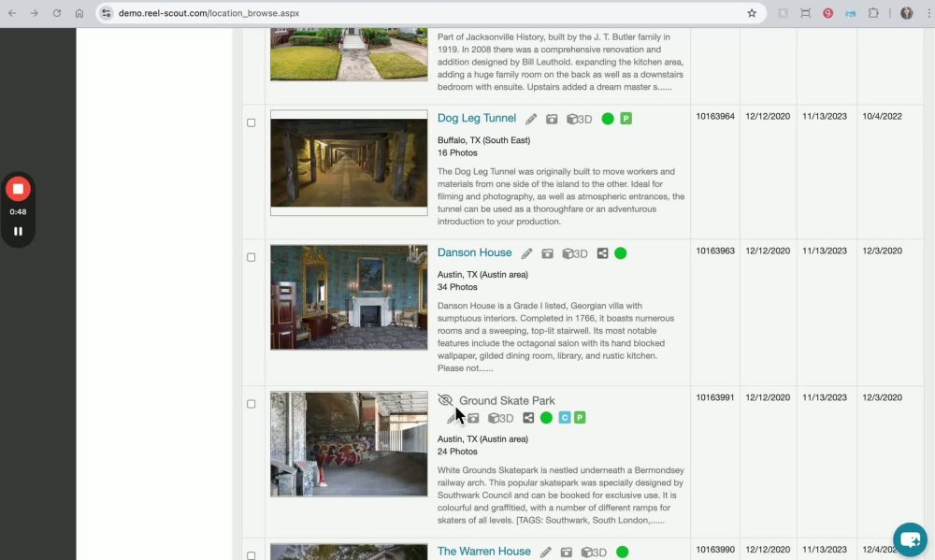This screenshot has height=560, width=935.
Task: Open photos icon for Dog Leg Tunnel
Action: (x=552, y=120)
